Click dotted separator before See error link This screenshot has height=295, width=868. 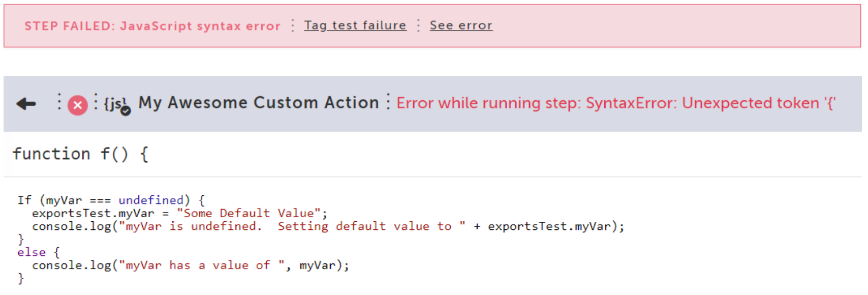[x=418, y=25]
